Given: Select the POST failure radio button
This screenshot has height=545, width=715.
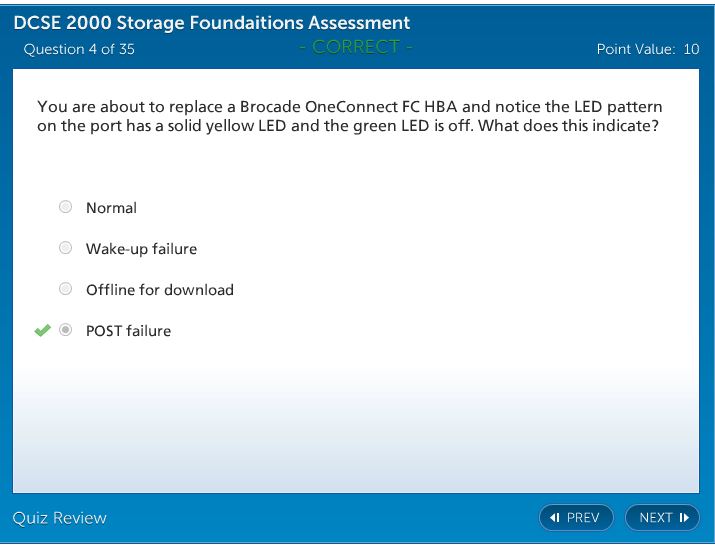Looking at the screenshot, I should coord(66,330).
